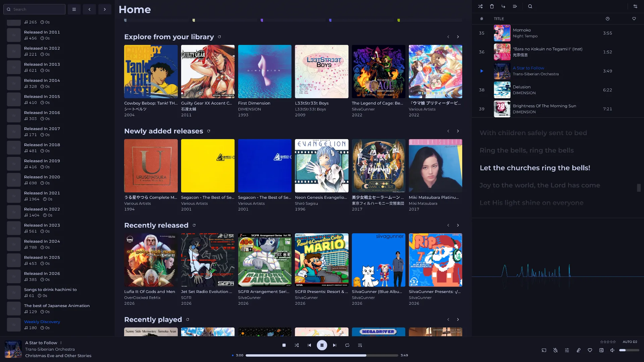Open the hamburger menu next to the search box

74,9
